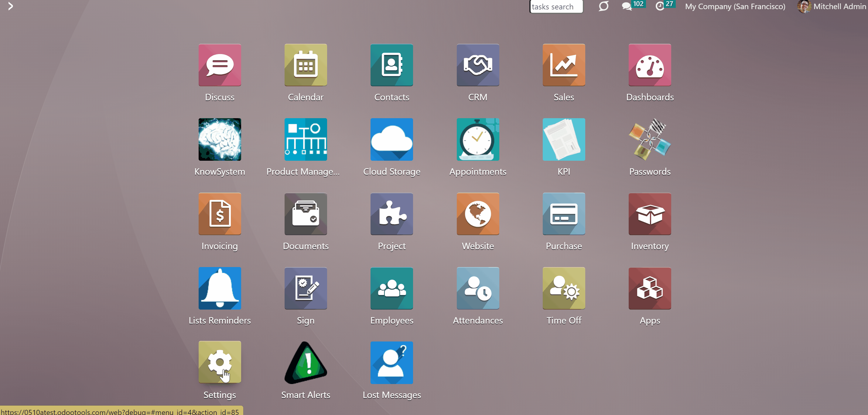Screen dimensions: 868x415
Task: Click the tasks search field
Action: point(556,6)
